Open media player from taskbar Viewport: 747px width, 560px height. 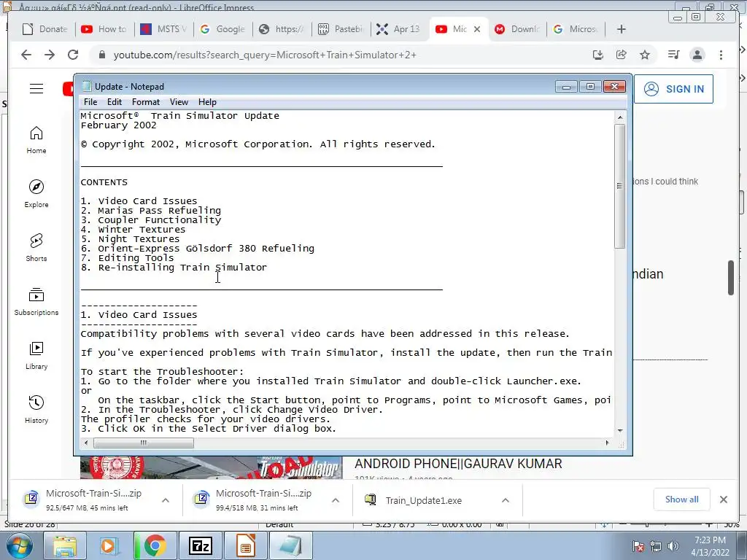click(x=109, y=545)
